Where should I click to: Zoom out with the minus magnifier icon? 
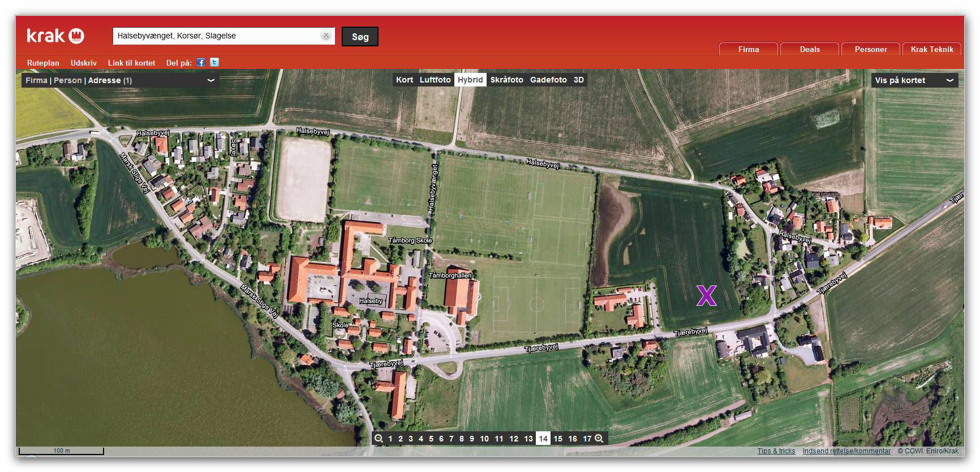(379, 439)
